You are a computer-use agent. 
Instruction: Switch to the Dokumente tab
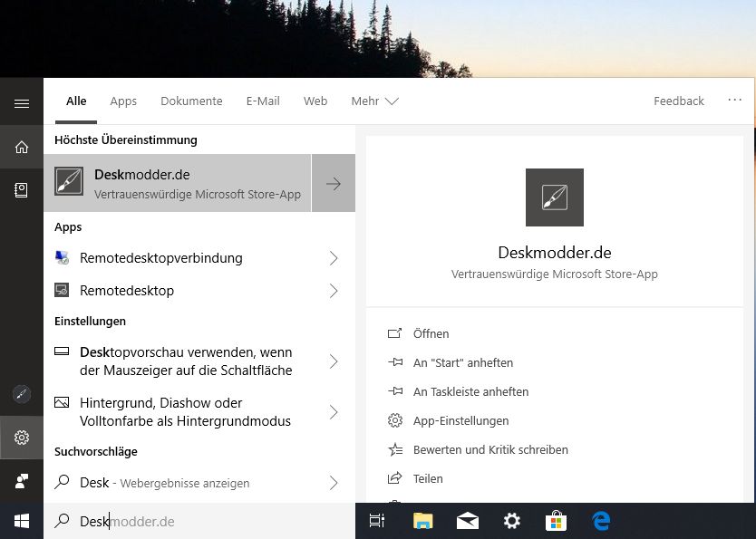191,101
